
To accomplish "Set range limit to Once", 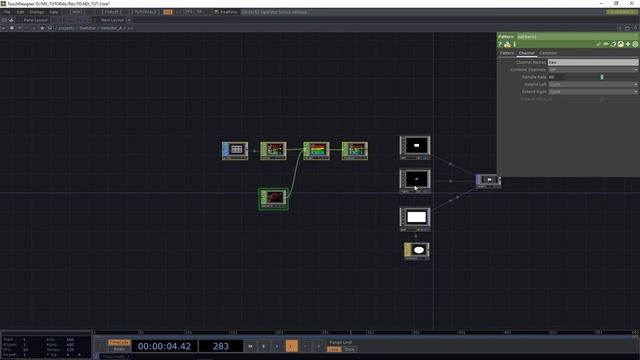I will point(350,349).
